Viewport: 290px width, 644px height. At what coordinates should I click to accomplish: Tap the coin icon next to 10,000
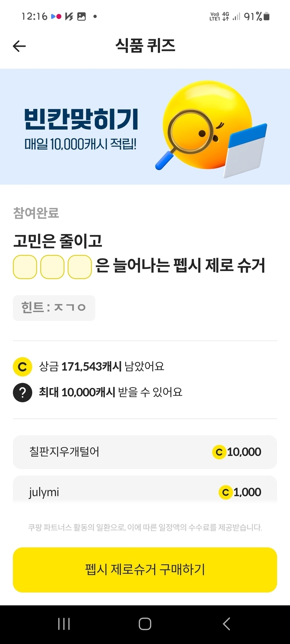(219, 452)
